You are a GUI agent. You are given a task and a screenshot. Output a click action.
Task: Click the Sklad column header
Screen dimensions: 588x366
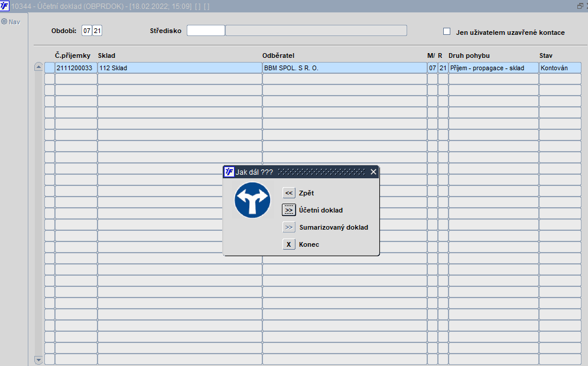pos(106,55)
